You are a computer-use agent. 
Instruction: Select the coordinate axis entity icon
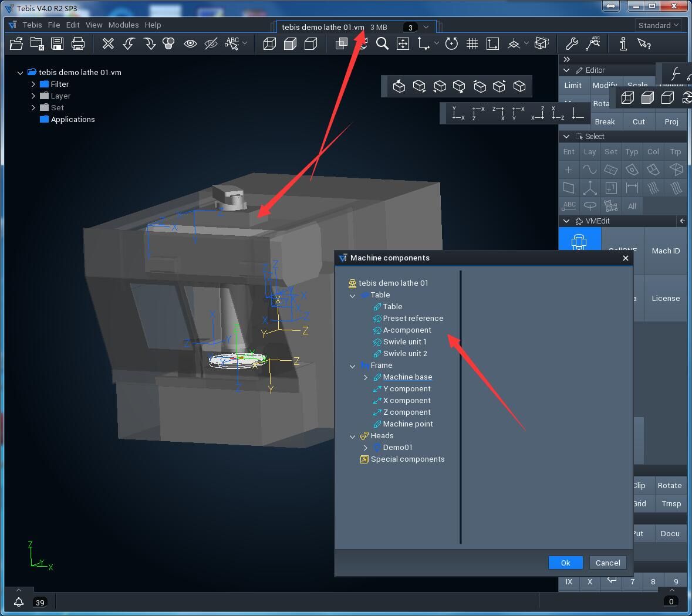(590, 188)
